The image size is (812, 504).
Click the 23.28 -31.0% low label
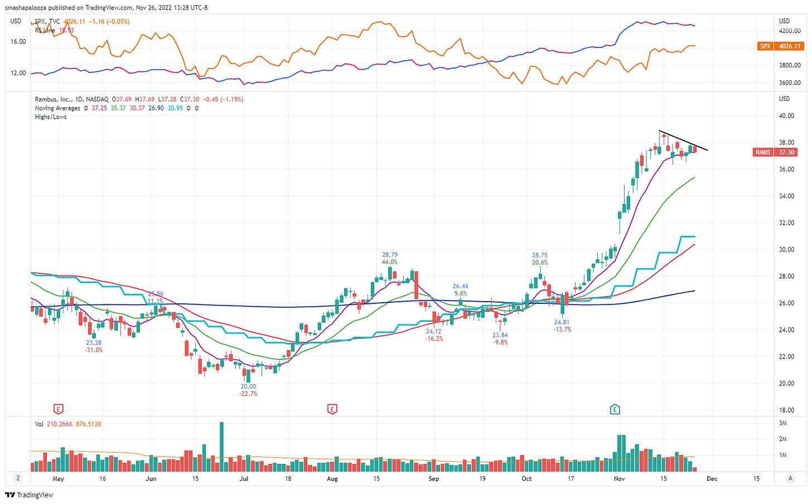point(94,346)
